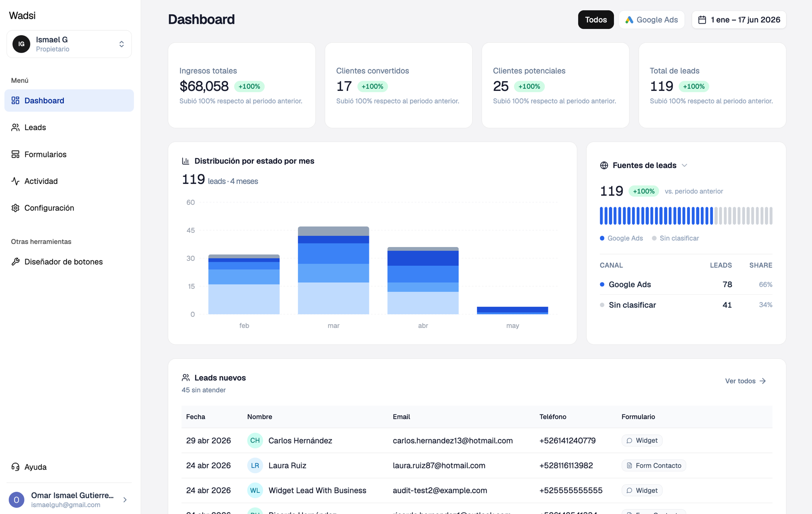This screenshot has width=812, height=514.
Task: Click the Total de leads card
Action: click(x=712, y=85)
